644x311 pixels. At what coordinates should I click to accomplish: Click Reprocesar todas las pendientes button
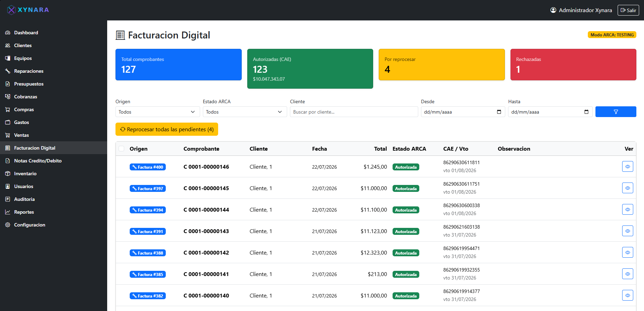[x=167, y=129]
